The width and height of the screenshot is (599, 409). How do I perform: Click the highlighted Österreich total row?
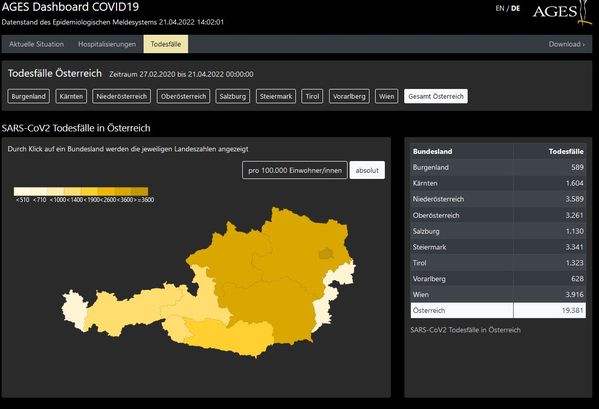(498, 310)
